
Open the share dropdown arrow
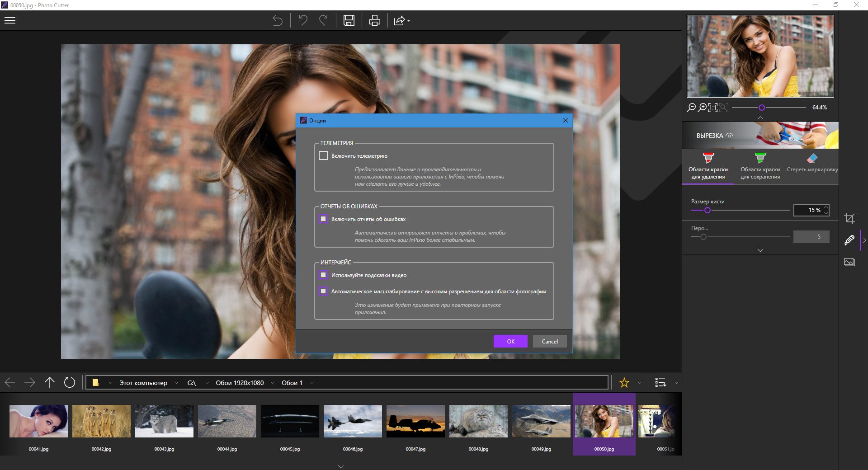[409, 21]
